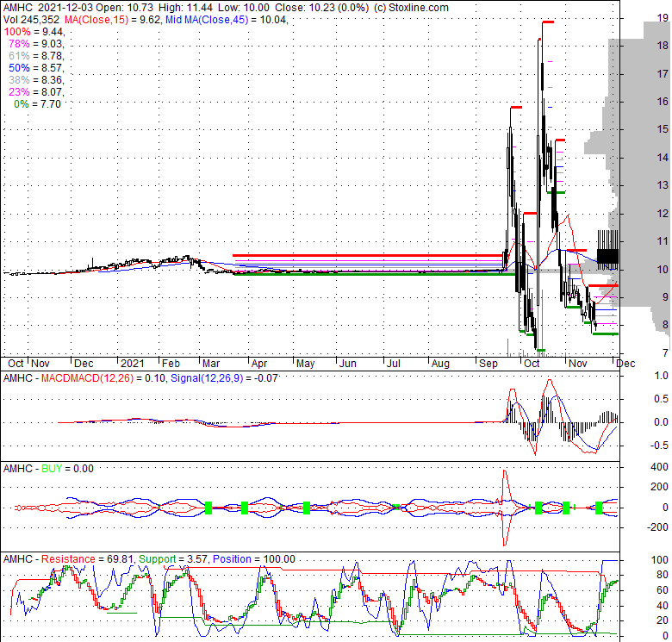This screenshot has height=642, width=672.
Task: Click the Support = 3.57 label
Action: point(172,559)
